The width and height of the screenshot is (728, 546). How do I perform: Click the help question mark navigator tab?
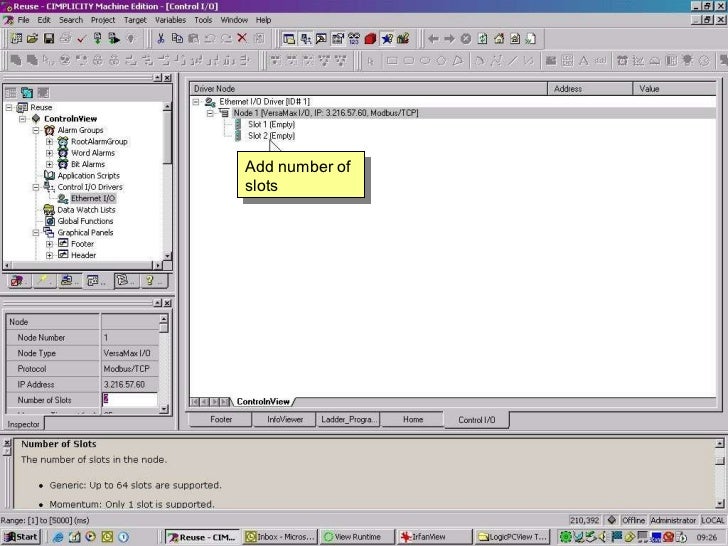click(147, 282)
